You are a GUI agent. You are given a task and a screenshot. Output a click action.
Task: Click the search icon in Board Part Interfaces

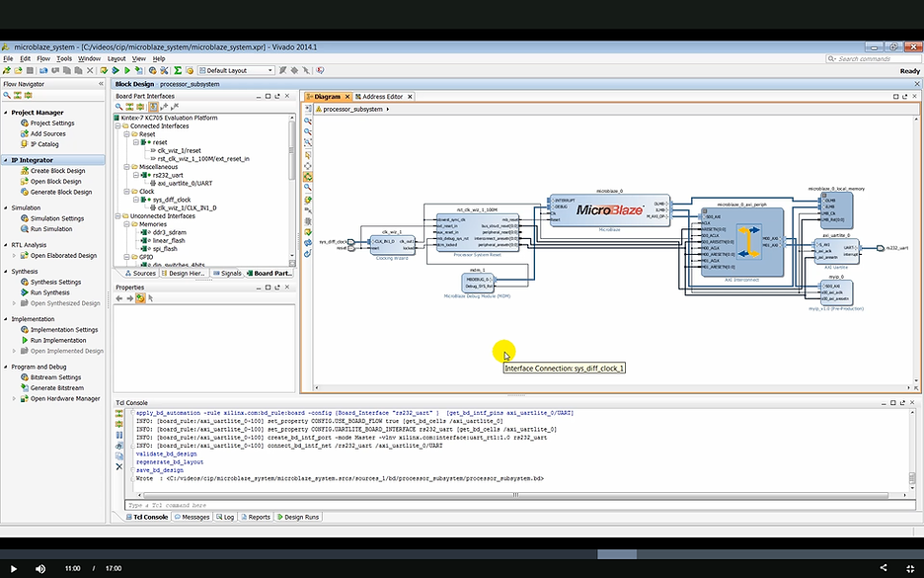click(119, 106)
